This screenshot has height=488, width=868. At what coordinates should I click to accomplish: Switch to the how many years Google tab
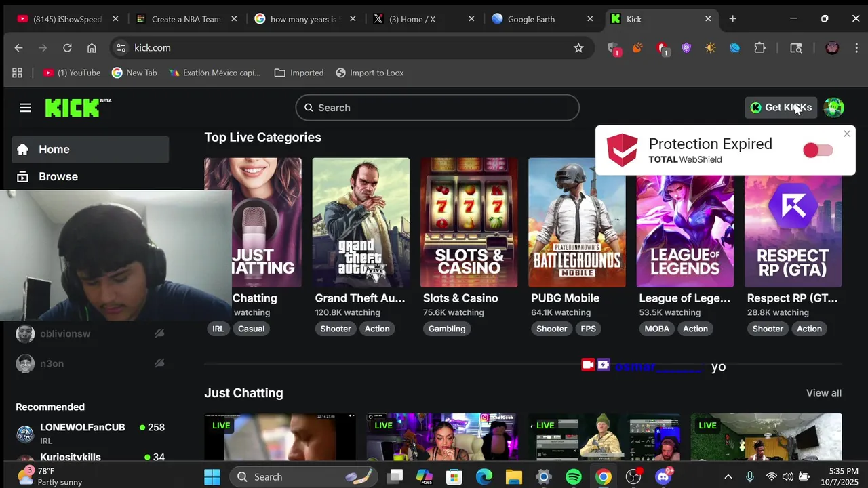[x=303, y=19]
